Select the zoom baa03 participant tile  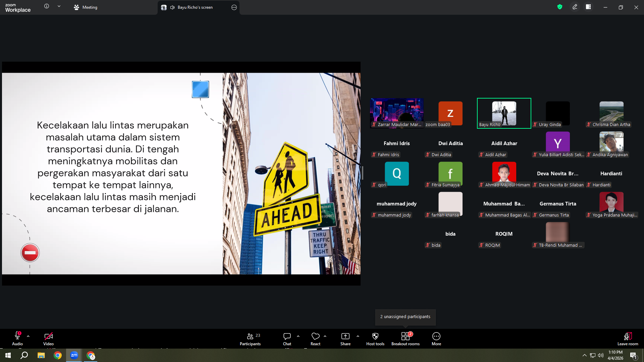click(x=450, y=113)
